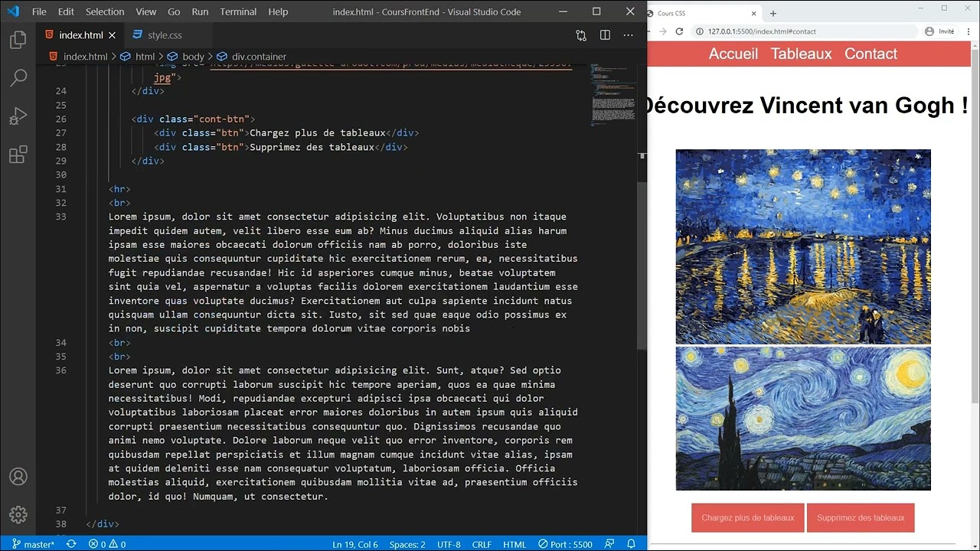Reload the page in the browser
Screen dimensions: 980x551
tap(679, 31)
